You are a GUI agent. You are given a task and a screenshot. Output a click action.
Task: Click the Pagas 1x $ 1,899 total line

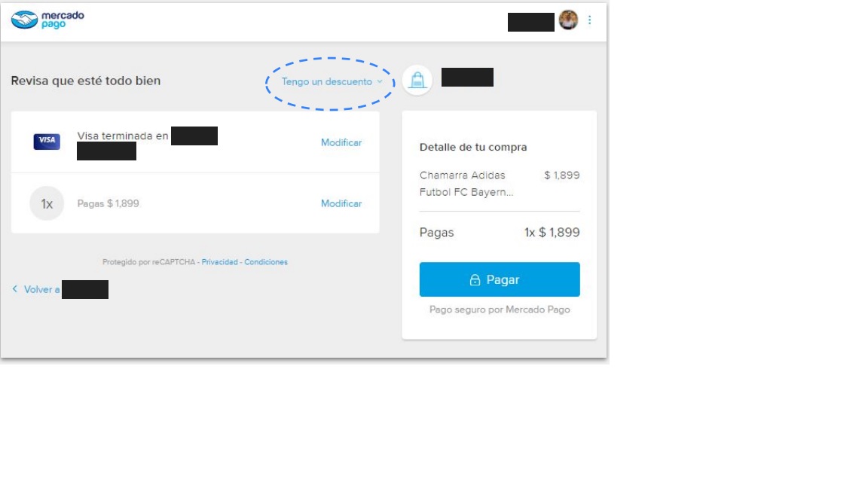500,233
